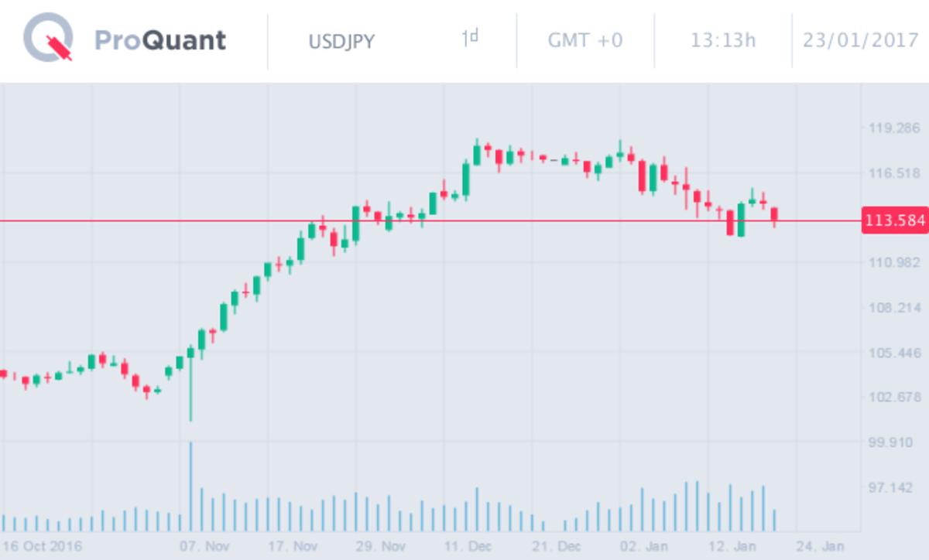Open the GMT +0 timezone selector
This screenshot has height=560, width=929.
pyautogui.click(x=585, y=40)
